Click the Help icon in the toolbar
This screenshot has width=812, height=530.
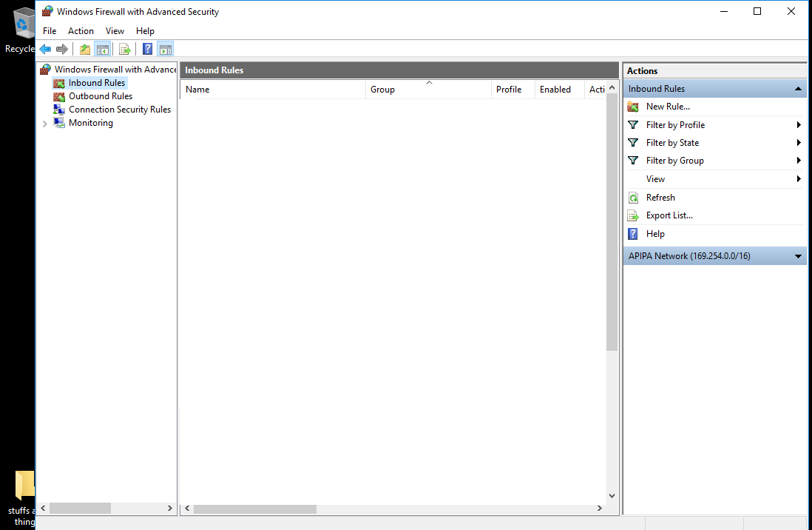click(x=147, y=49)
